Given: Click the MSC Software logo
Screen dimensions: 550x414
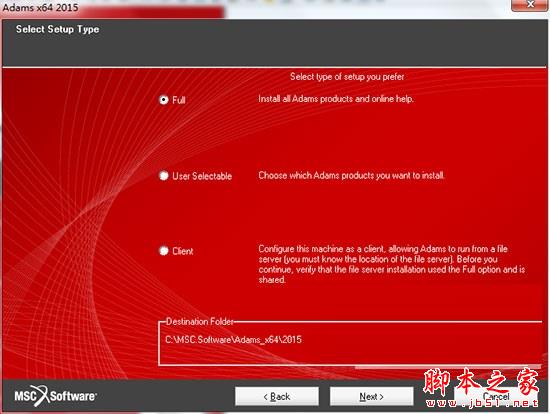Looking at the screenshot, I should [55, 396].
